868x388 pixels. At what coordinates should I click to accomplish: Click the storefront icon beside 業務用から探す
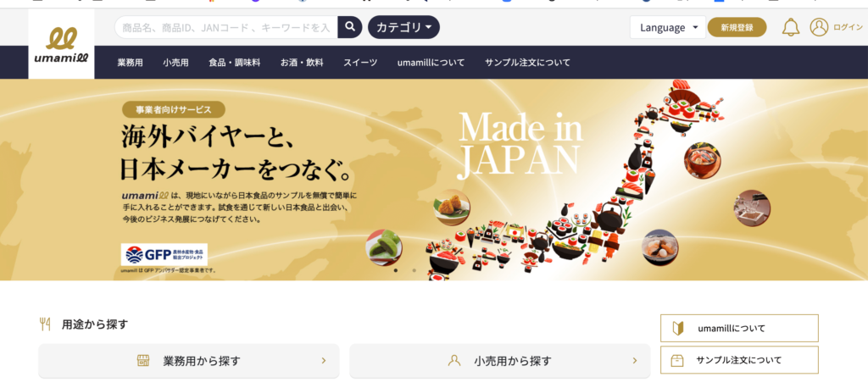click(x=142, y=361)
